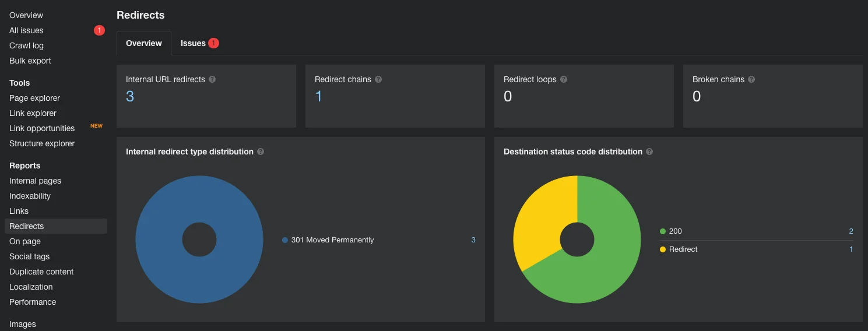Open Images report
Screen dimensions: 868x331
(x=23, y=324)
